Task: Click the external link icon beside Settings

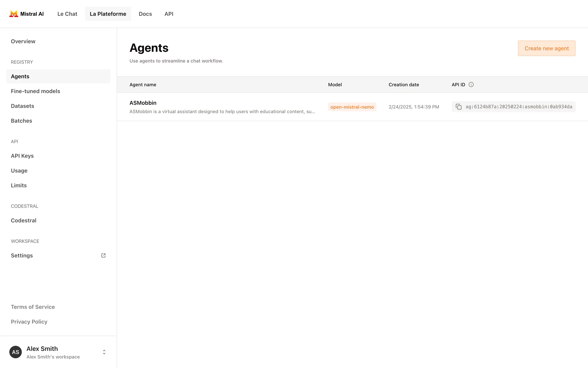Action: pos(104,255)
